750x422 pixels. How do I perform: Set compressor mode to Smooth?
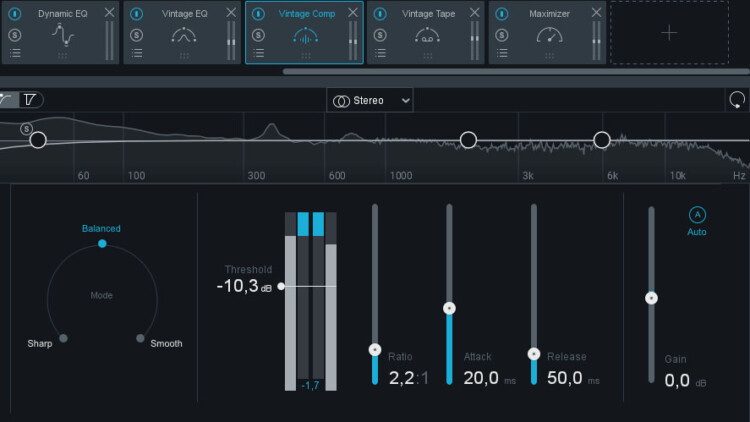[140, 338]
